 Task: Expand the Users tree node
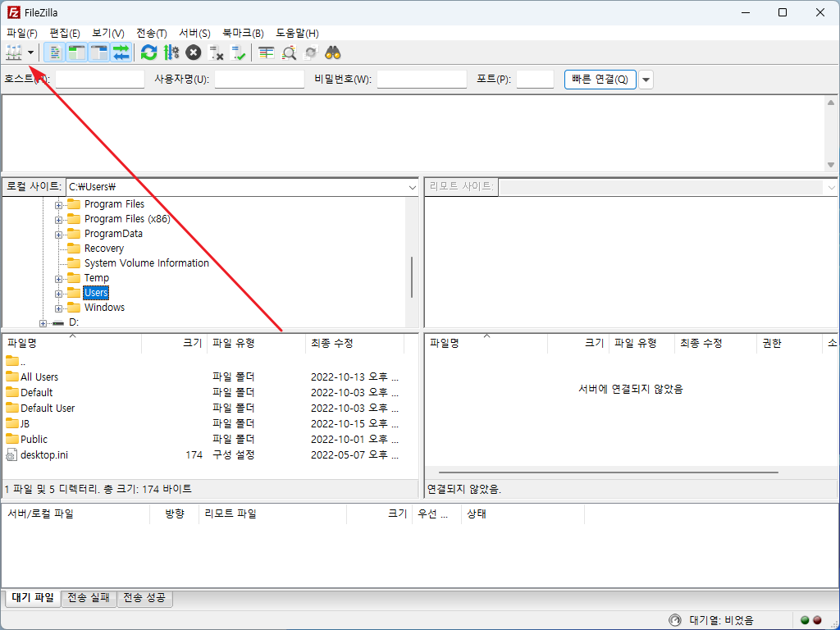[x=58, y=294]
